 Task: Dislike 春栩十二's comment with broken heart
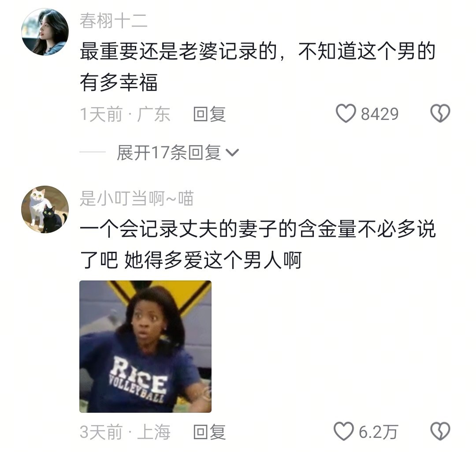[x=440, y=113]
